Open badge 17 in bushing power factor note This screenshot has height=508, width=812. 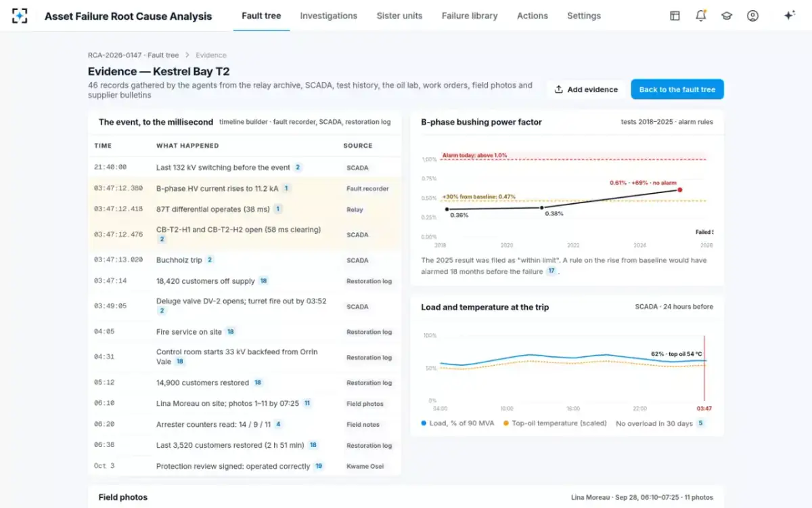(551, 271)
